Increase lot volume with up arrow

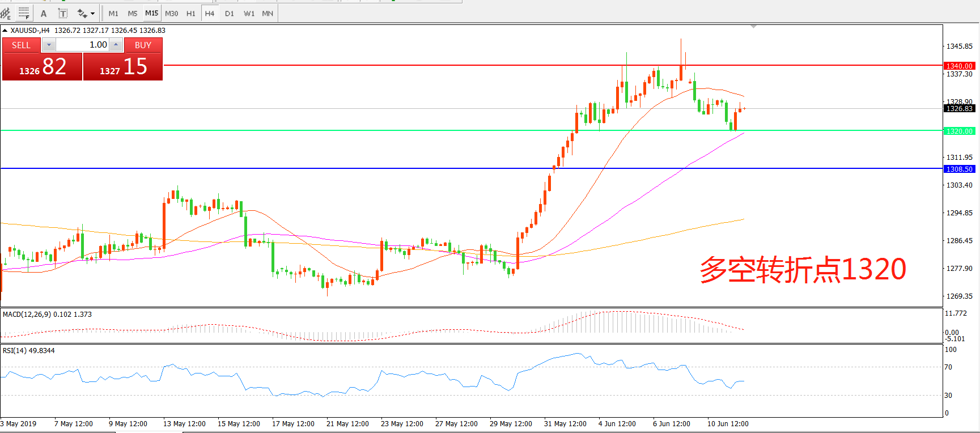tap(116, 45)
